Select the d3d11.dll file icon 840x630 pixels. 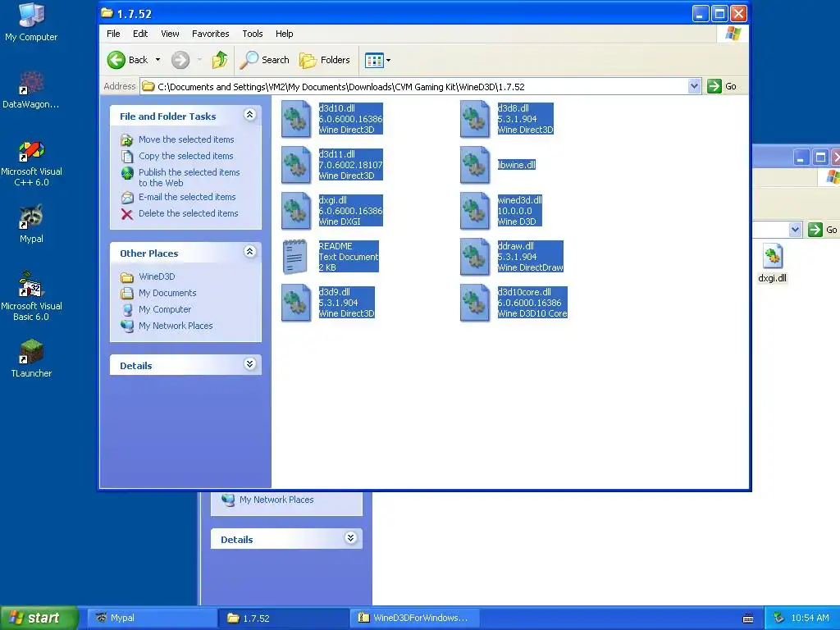(x=296, y=165)
